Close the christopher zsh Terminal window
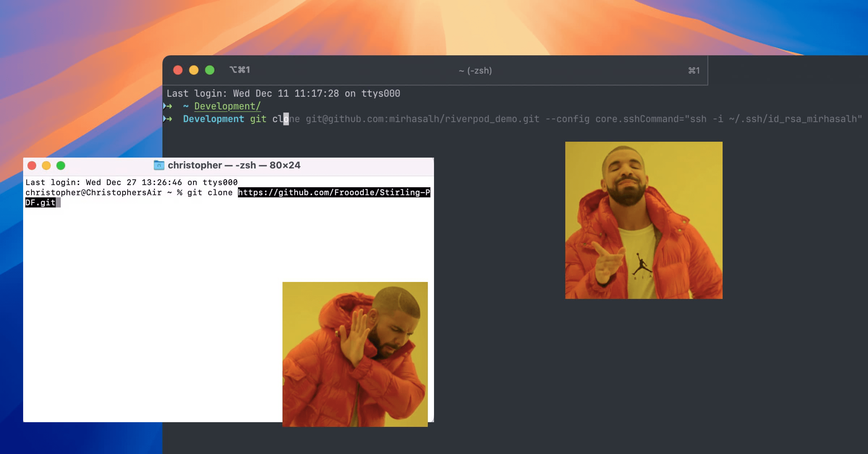Screen dimensions: 868x454 (32, 166)
